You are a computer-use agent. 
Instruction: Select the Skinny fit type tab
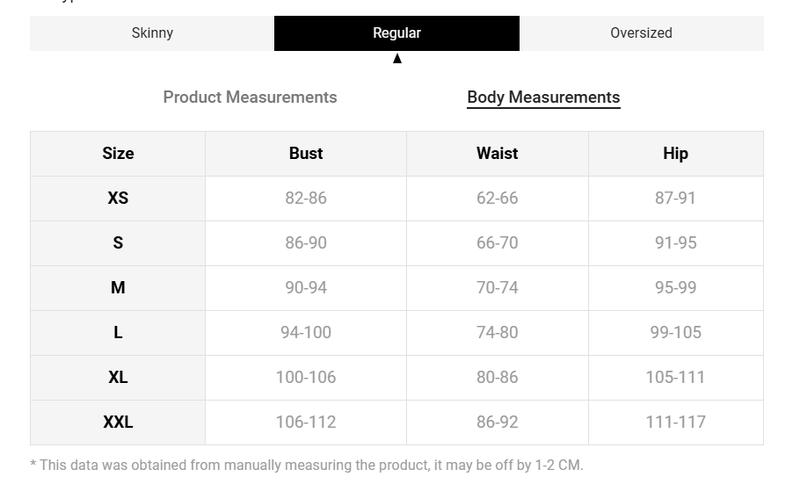[x=152, y=33]
